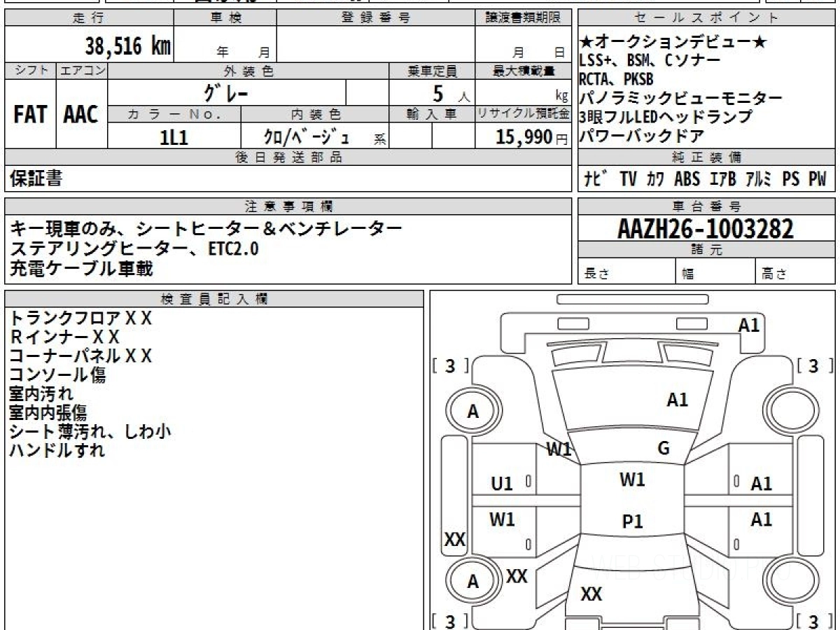The width and height of the screenshot is (840, 630).
Task: Click the 充電ケーブル車載 line
Action: [81, 267]
